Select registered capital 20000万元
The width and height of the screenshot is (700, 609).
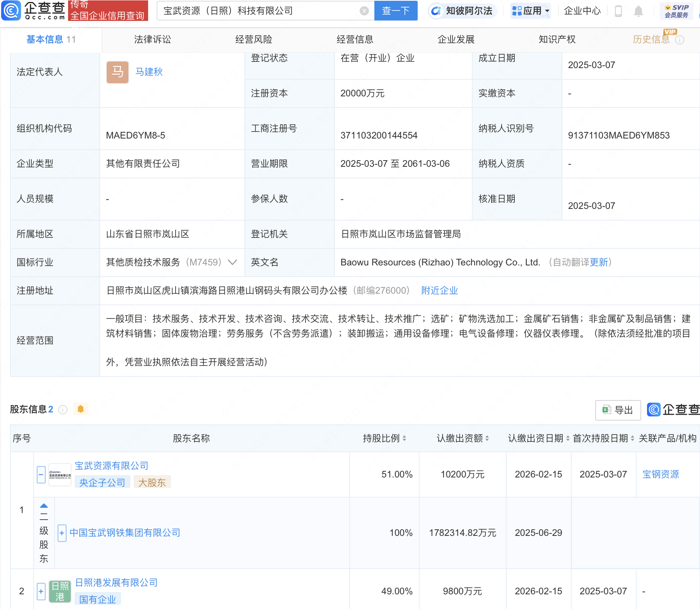point(362,93)
